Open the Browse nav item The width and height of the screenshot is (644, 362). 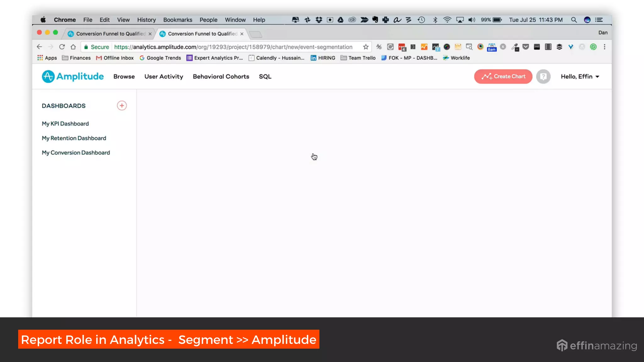tap(124, 76)
